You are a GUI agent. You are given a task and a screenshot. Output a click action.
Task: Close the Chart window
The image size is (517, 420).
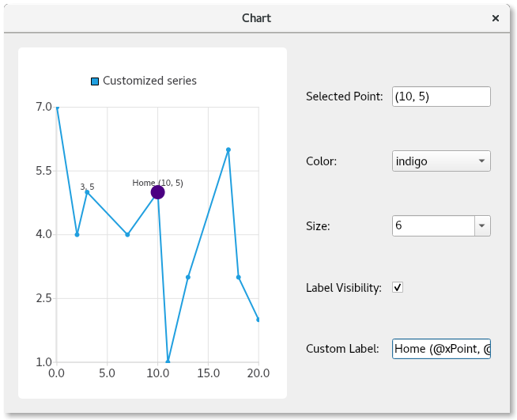pos(496,18)
